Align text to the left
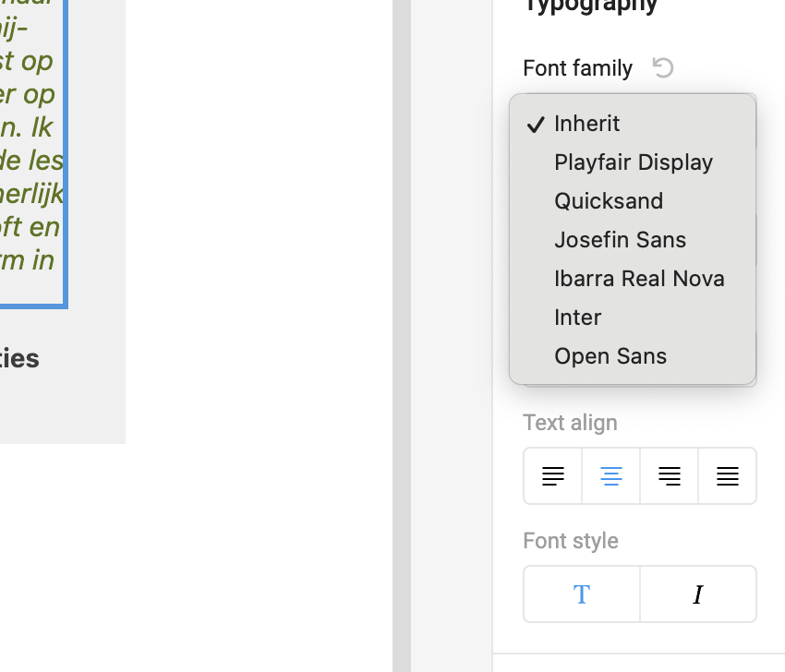This screenshot has width=785, height=672. pyautogui.click(x=553, y=476)
